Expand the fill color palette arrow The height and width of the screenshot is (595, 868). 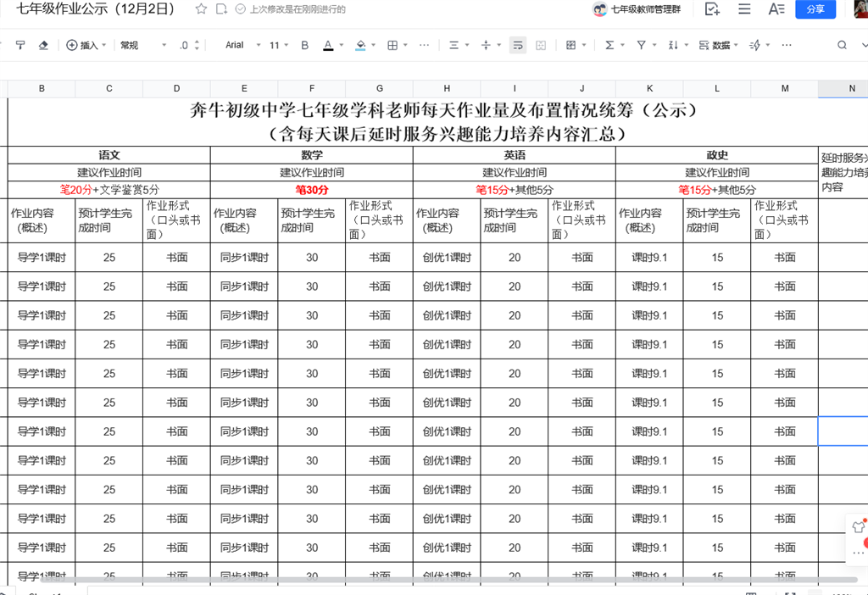point(374,46)
